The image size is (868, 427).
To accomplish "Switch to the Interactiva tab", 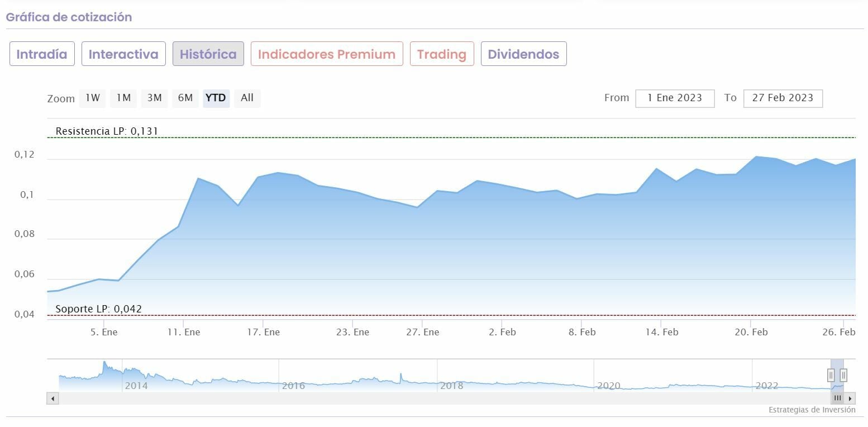I will 123,54.
